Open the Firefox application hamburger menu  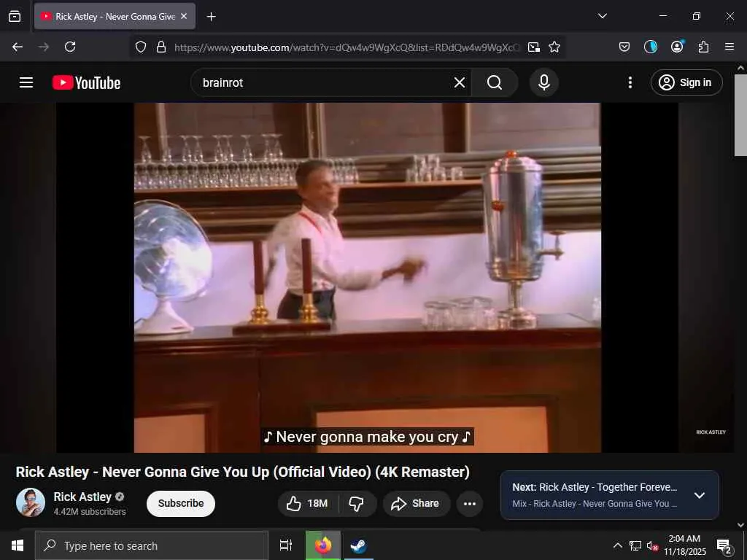pyautogui.click(x=729, y=47)
